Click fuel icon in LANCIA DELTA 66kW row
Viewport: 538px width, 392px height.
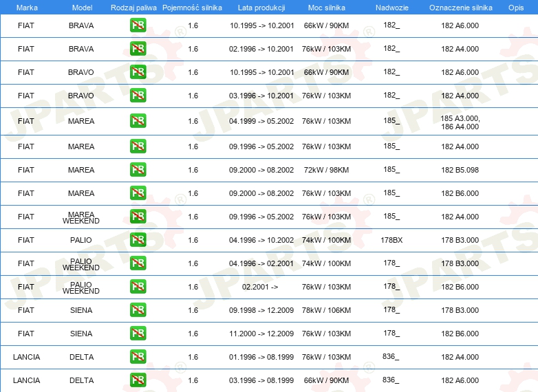click(x=138, y=380)
